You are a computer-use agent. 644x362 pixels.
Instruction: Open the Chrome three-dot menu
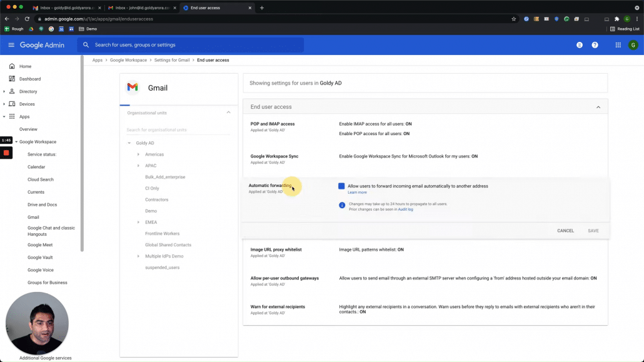[637, 19]
